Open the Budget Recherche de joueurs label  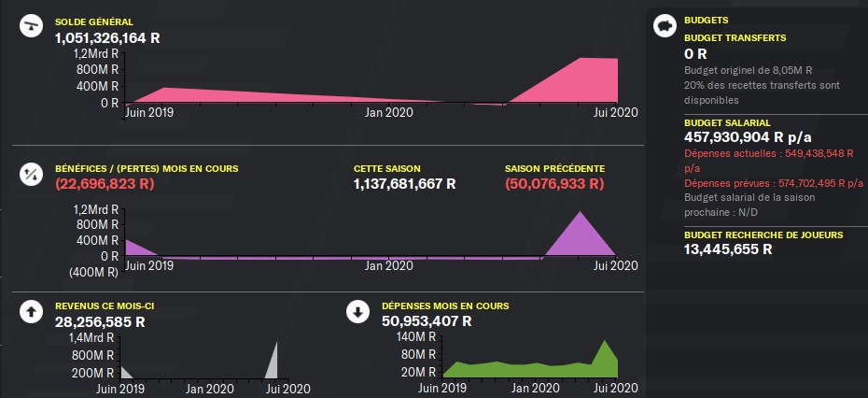point(763,235)
